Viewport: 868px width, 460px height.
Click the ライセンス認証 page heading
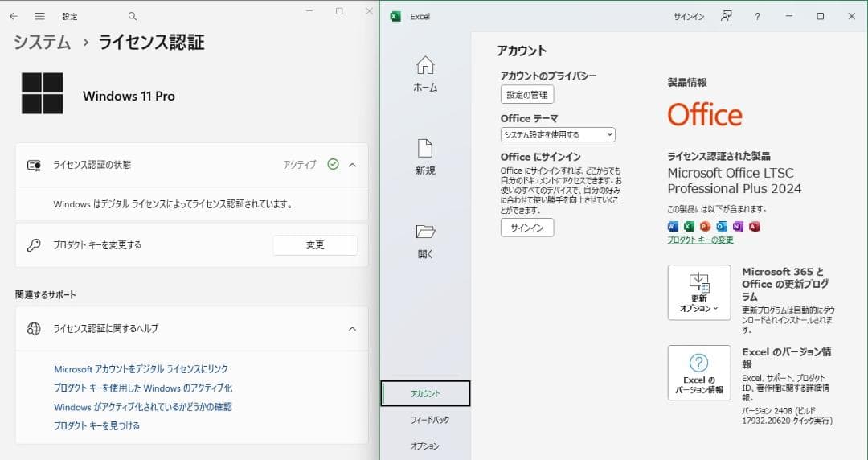coord(152,42)
